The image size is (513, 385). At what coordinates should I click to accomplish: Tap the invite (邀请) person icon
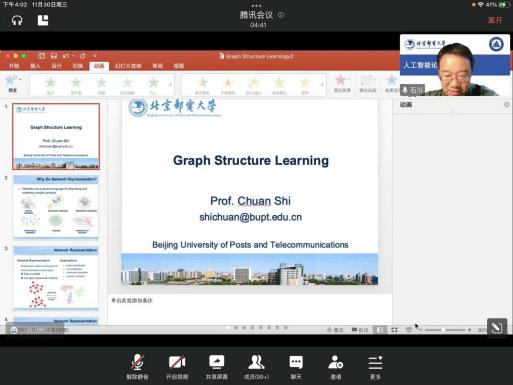pos(336,367)
